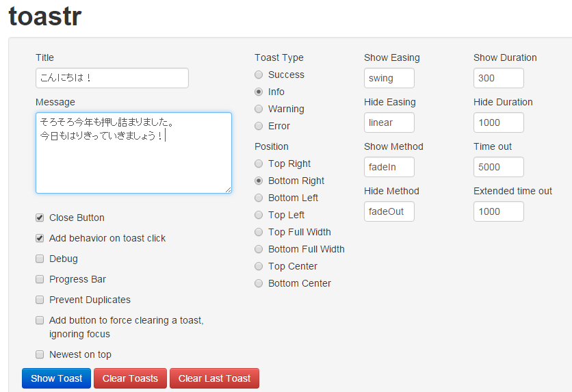
Task: Click the Hide Method label
Action: point(391,191)
